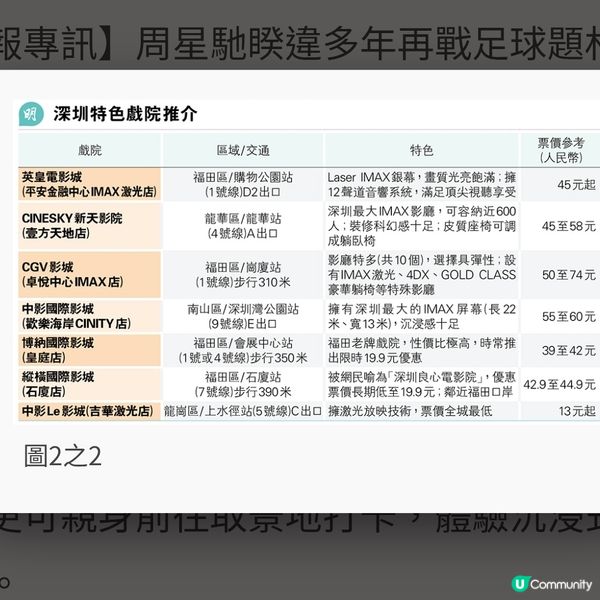The width and height of the screenshot is (600, 600).
Task: Click the 39至42元 price cell
Action: coord(561,350)
